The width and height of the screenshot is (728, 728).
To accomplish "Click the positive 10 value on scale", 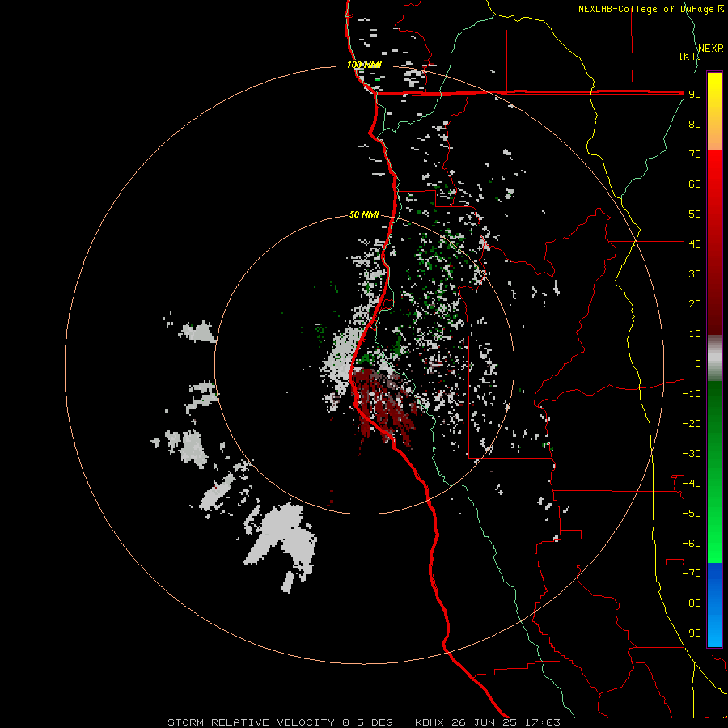I will (x=695, y=334).
